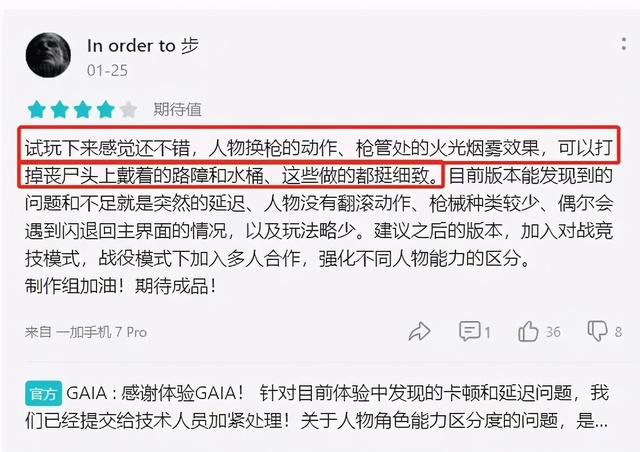Image resolution: width=640 pixels, height=452 pixels.
Task: Open profile of In order to 步
Action: pyautogui.click(x=143, y=45)
